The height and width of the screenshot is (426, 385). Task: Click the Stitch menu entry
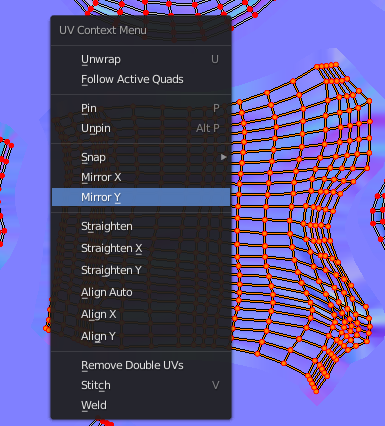[141, 385]
